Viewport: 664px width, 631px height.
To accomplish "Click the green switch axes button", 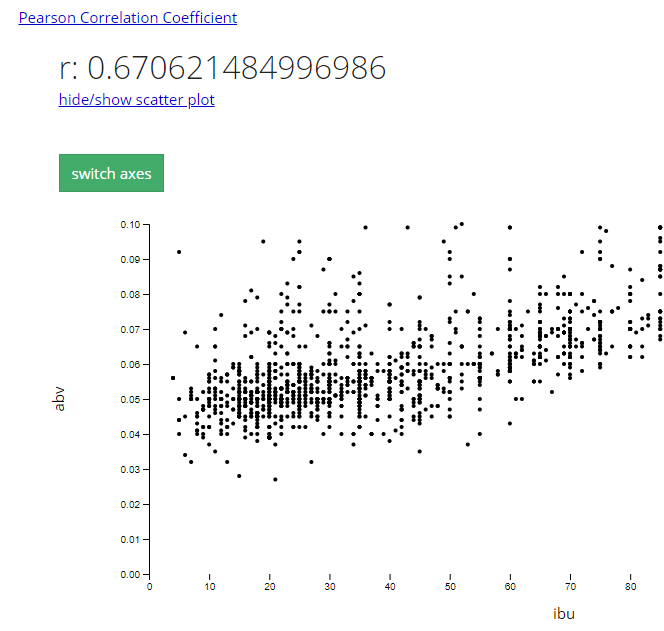I will pyautogui.click(x=111, y=173).
